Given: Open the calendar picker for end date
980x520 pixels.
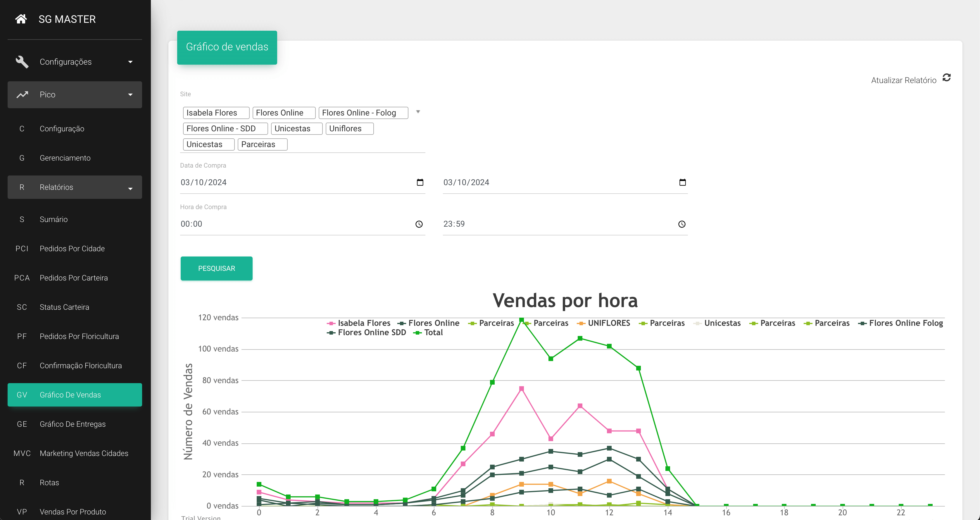Looking at the screenshot, I should pos(682,182).
